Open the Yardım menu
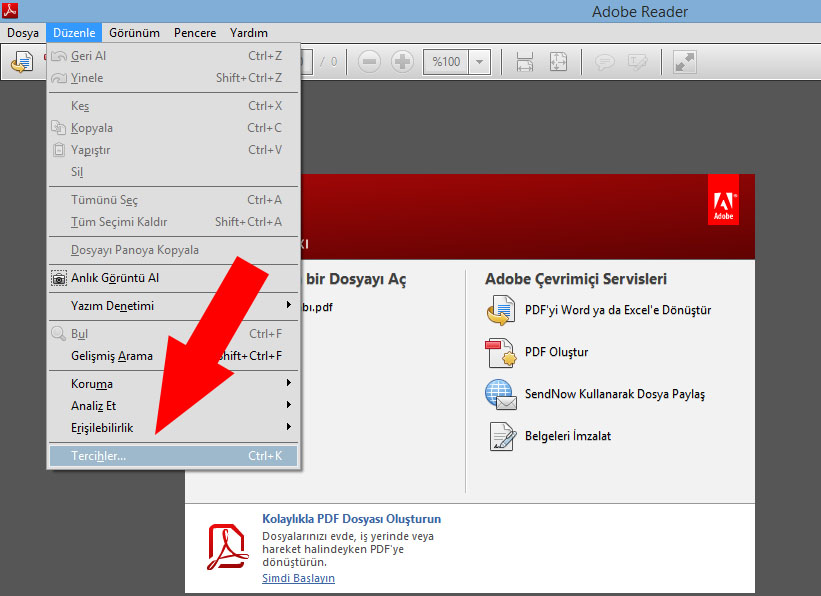 point(249,33)
